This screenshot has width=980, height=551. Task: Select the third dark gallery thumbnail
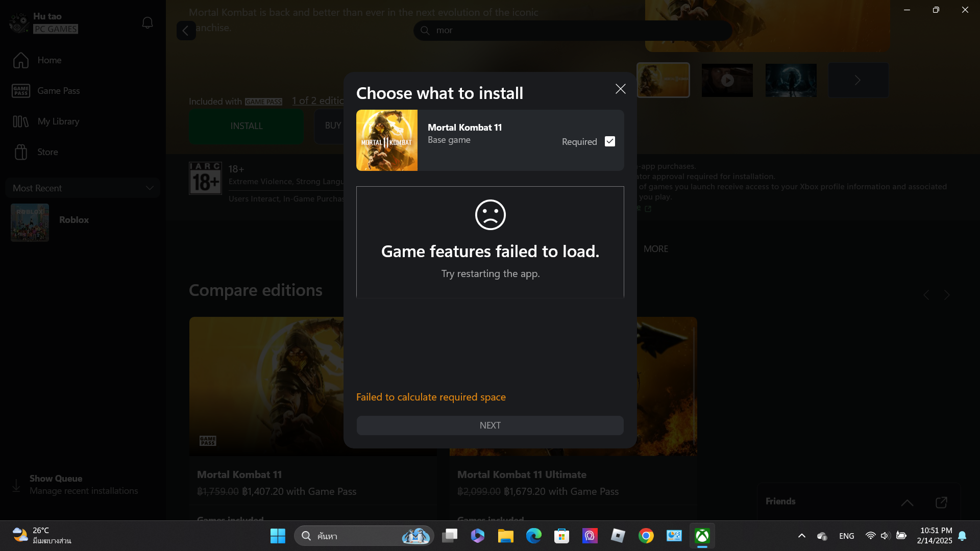point(791,80)
